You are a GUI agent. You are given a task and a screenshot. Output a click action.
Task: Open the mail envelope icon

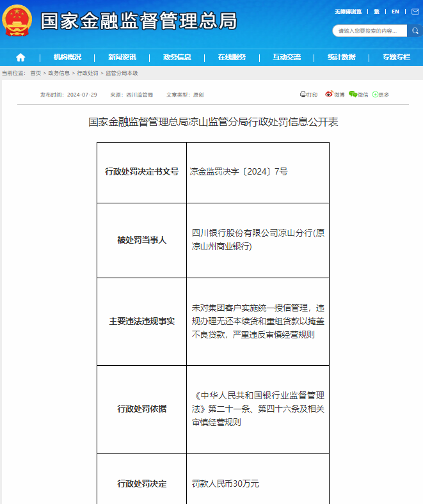pos(415,12)
